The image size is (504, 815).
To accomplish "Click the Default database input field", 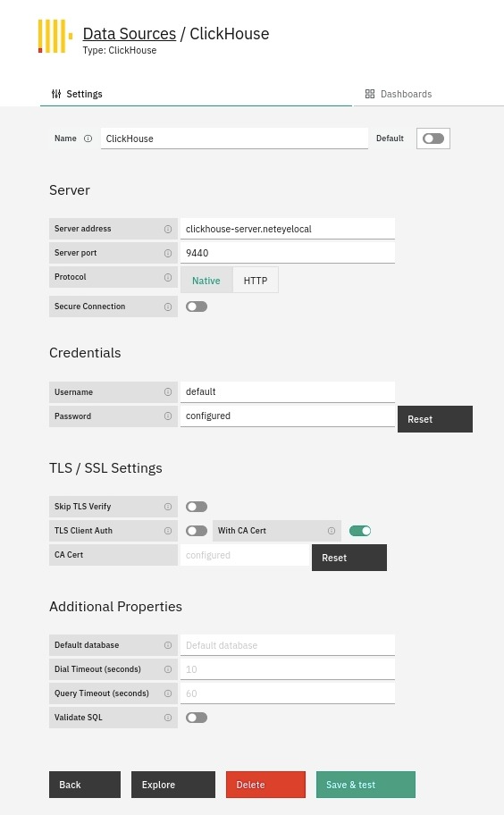I will (x=288, y=645).
